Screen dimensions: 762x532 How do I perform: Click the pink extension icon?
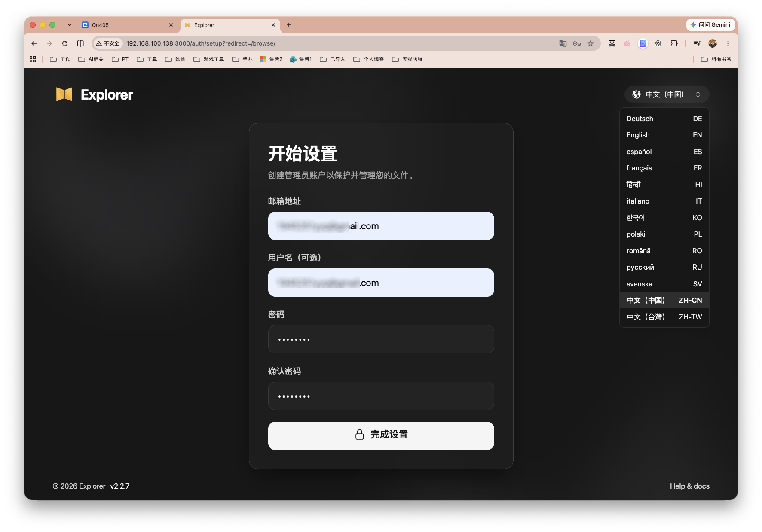[x=627, y=43]
